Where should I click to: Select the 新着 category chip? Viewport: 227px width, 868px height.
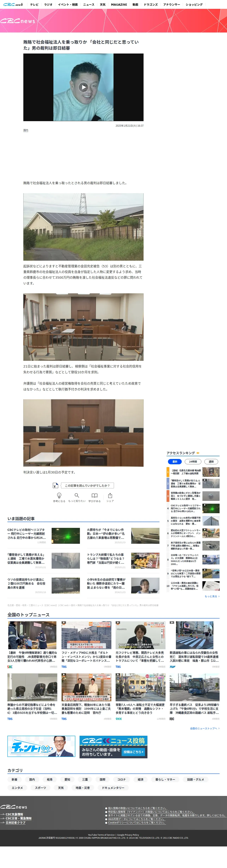(x=14, y=779)
